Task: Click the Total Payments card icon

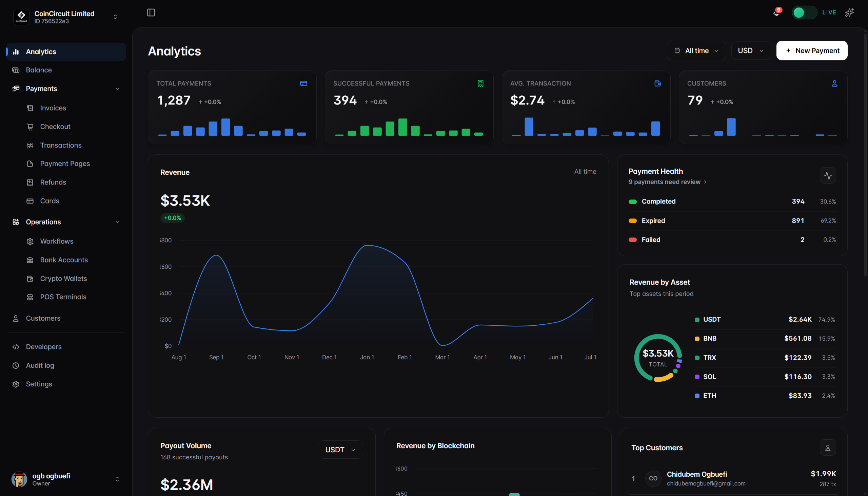Action: click(303, 83)
